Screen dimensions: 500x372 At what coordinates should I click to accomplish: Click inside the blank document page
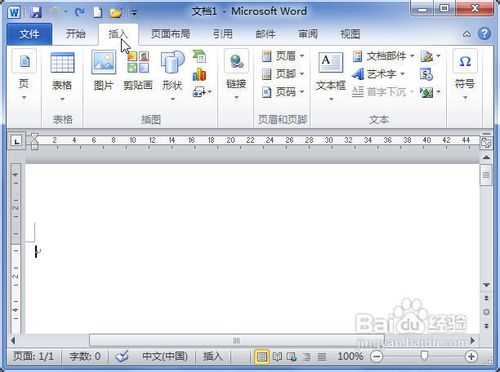252,248
